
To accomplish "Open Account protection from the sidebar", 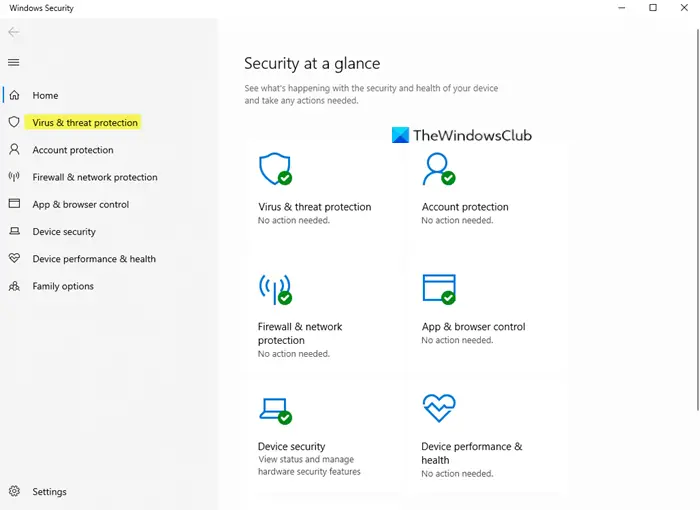I will [x=73, y=150].
